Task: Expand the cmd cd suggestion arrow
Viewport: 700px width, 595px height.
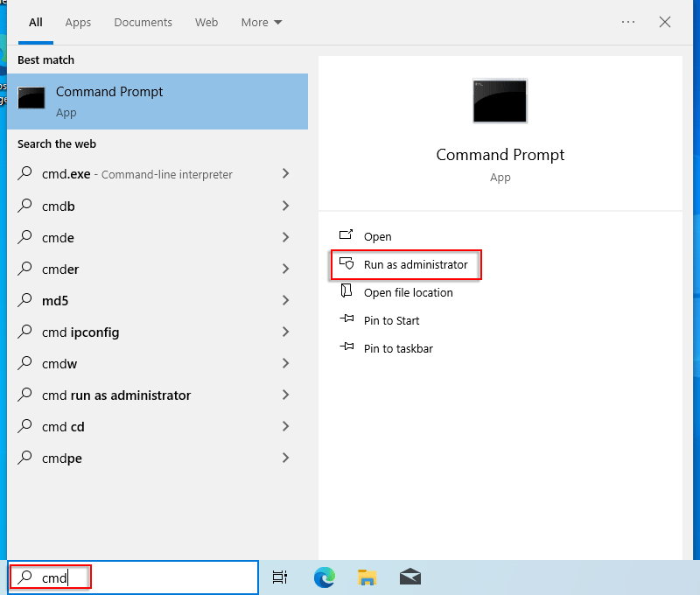Action: pos(286,426)
